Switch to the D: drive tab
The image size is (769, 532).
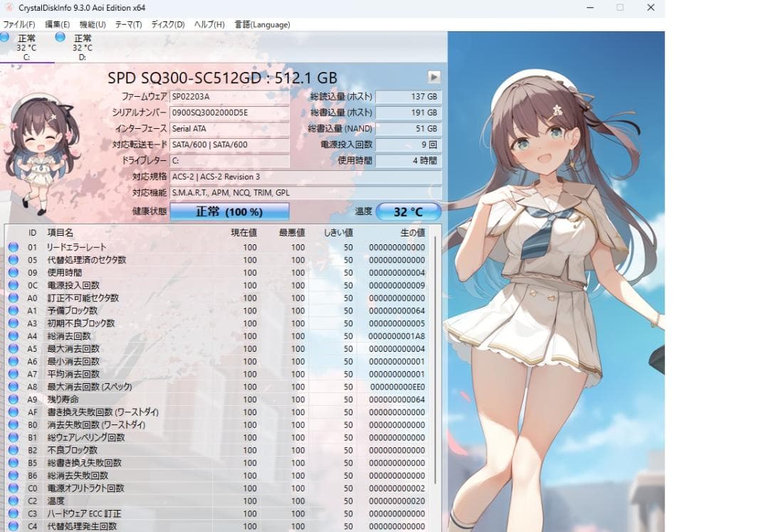click(x=82, y=46)
